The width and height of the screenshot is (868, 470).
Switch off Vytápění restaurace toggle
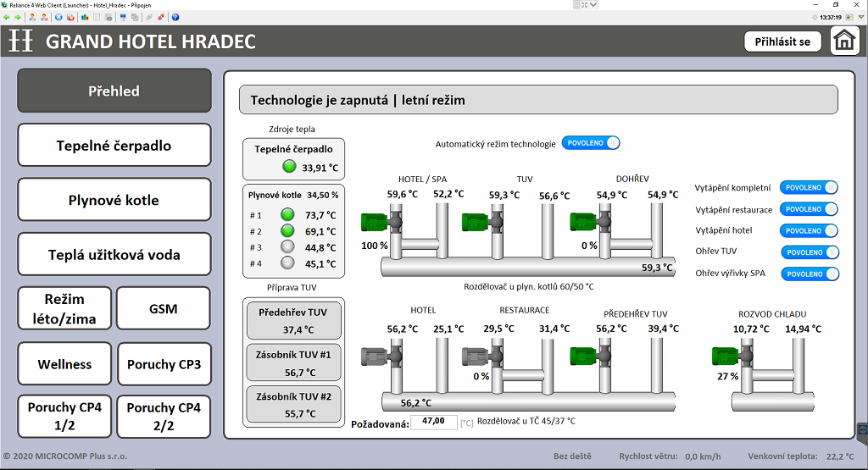pos(809,209)
